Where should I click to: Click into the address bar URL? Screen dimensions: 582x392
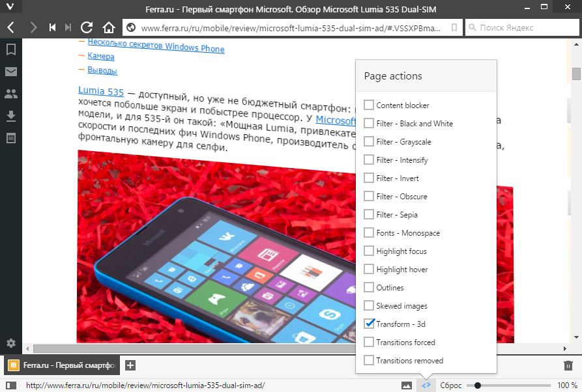pos(291,28)
